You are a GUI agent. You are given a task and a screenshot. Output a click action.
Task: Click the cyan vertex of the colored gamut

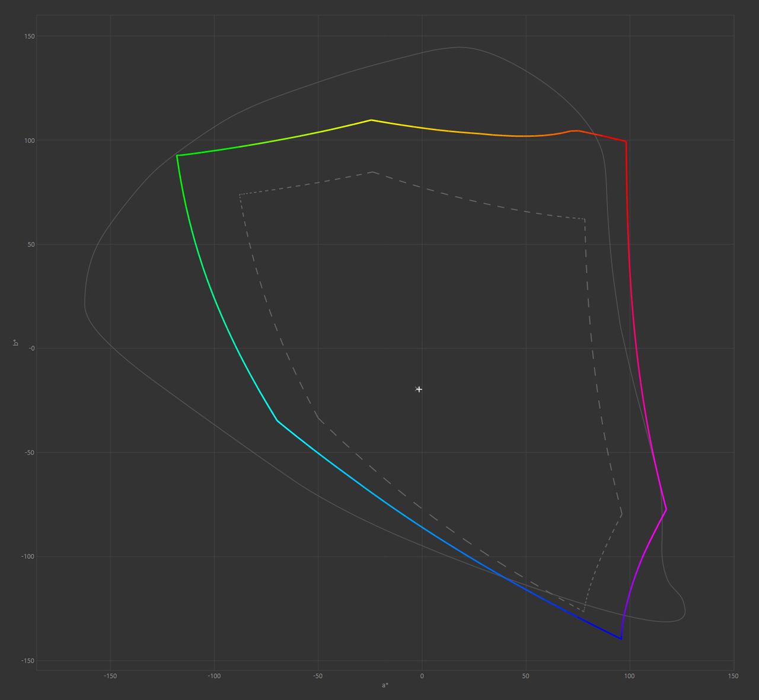[x=277, y=420]
